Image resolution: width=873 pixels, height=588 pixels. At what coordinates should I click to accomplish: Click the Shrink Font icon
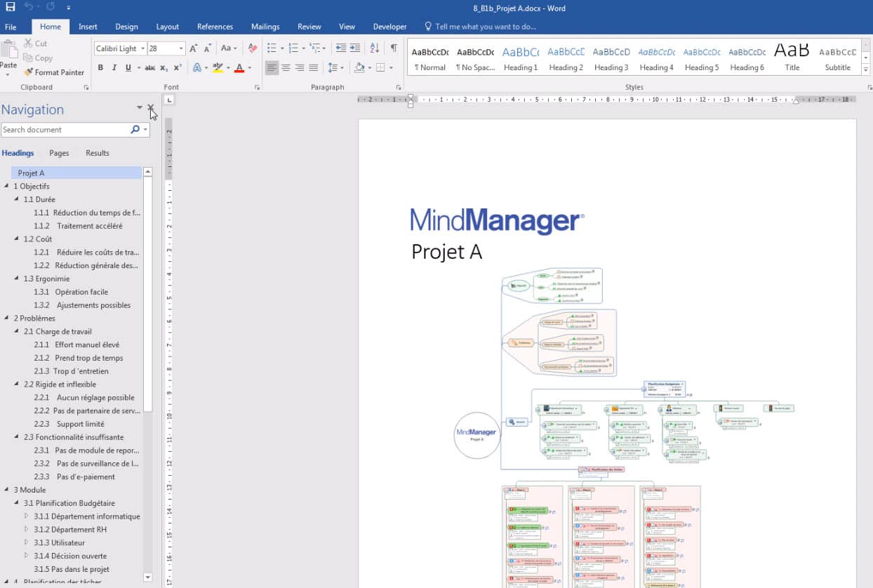click(x=208, y=48)
